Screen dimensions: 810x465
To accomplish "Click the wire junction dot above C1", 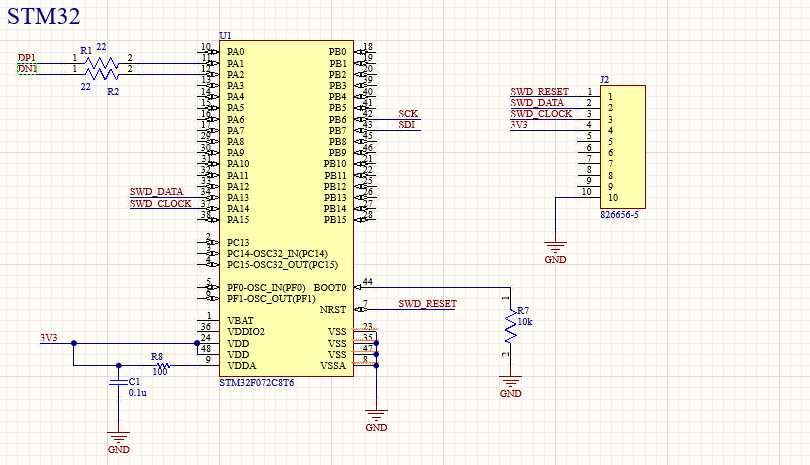I will coord(118,365).
